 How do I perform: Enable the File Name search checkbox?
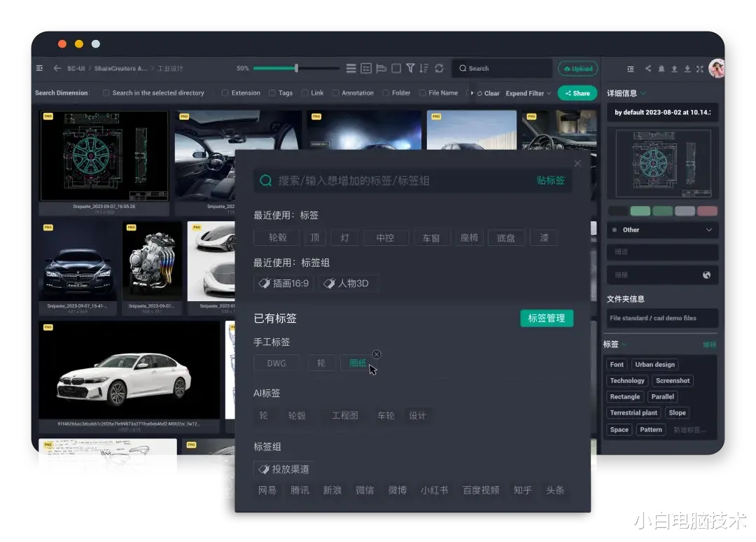click(422, 93)
